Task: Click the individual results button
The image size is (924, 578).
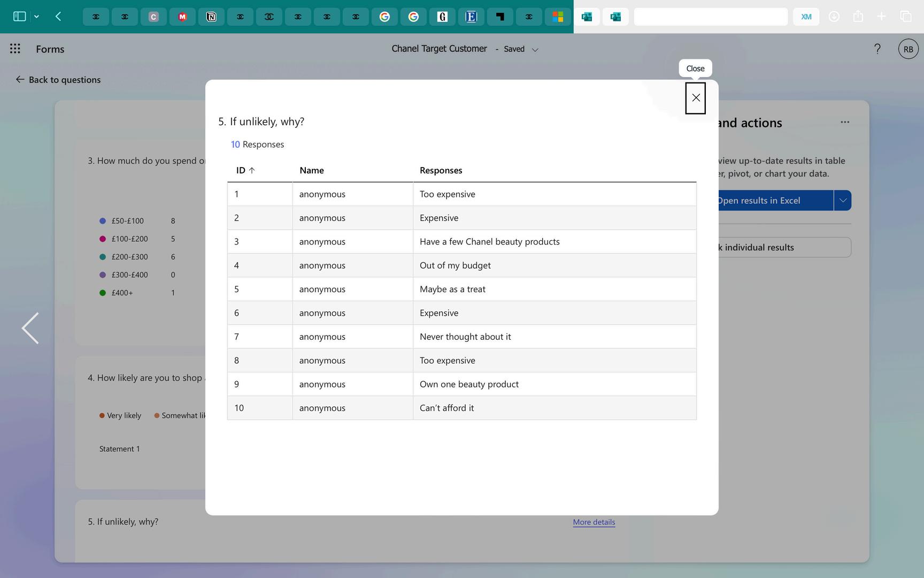Action: [784, 247]
